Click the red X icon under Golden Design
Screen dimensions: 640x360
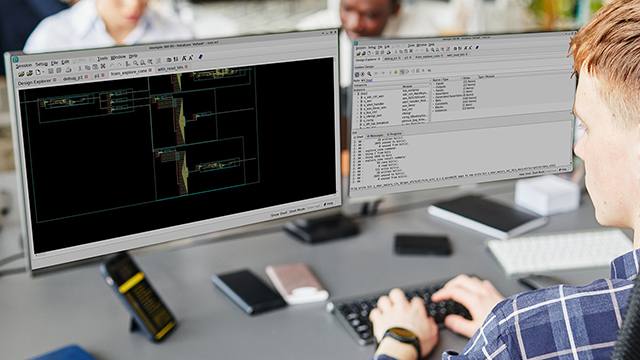coord(363,74)
